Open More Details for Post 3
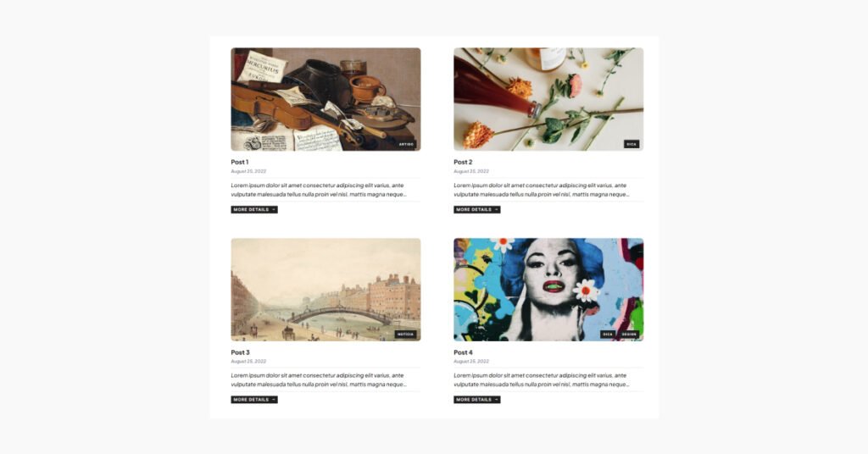This screenshot has height=454, width=868. point(254,399)
